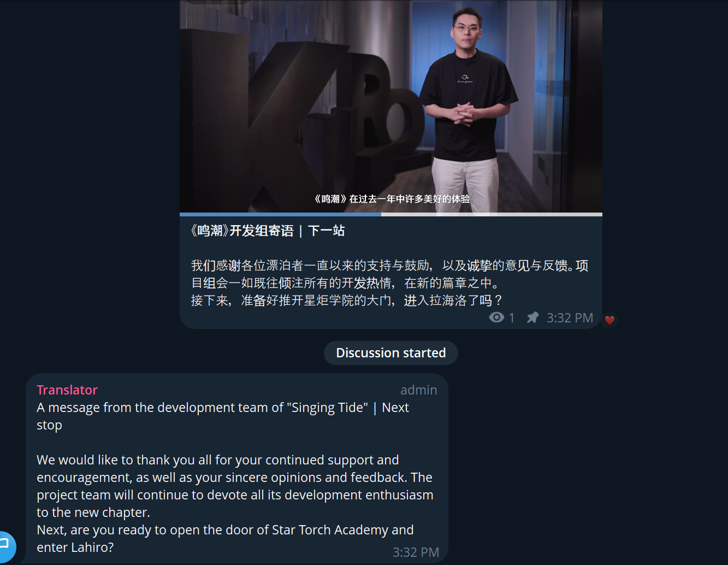Click the view count number 1
The height and width of the screenshot is (565, 728).
512,318
